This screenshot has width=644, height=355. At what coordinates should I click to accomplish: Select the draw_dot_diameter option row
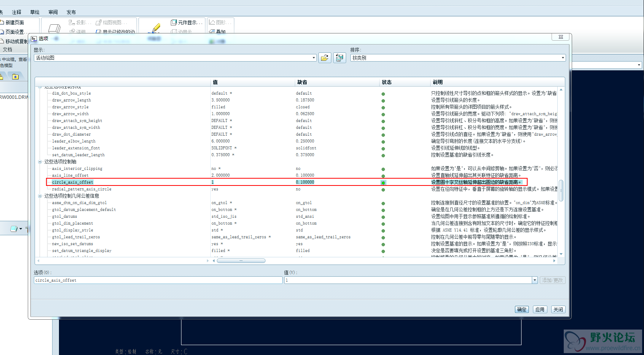(x=71, y=134)
